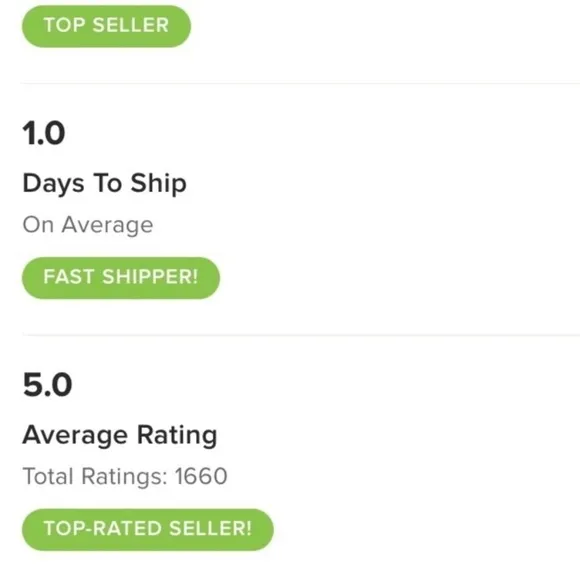This screenshot has width=580, height=580.
Task: Click the 5.0 rating value
Action: (x=47, y=385)
